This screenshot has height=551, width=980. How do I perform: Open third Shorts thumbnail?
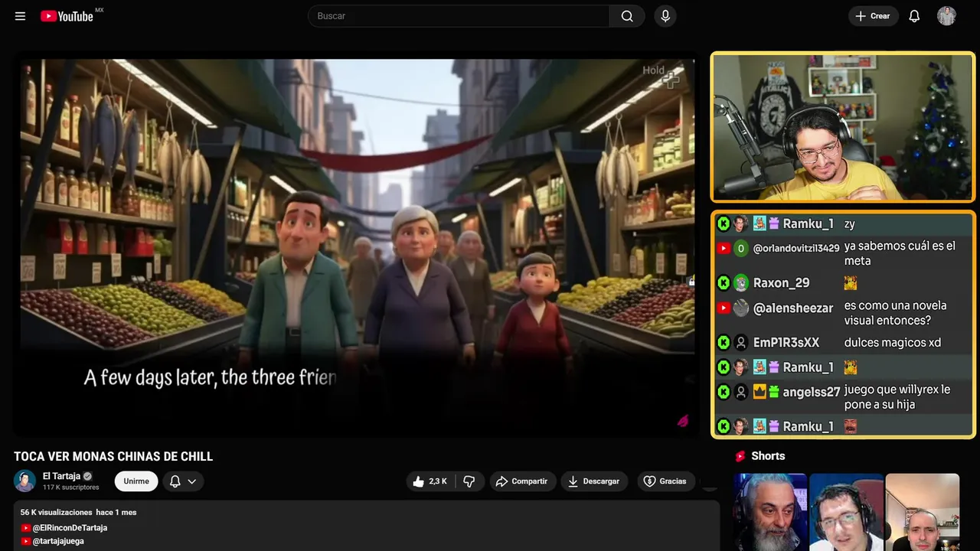(x=922, y=512)
